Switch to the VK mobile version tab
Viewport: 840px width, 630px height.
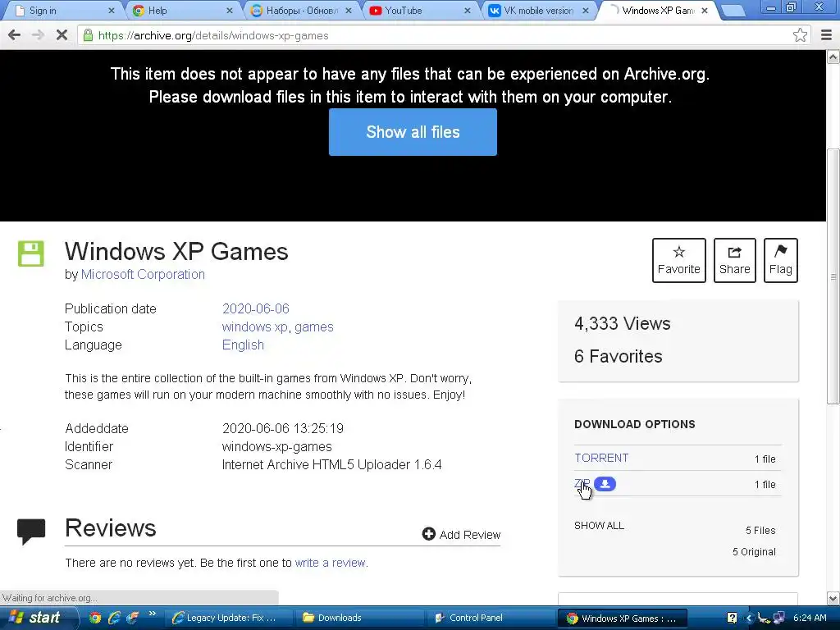(539, 10)
